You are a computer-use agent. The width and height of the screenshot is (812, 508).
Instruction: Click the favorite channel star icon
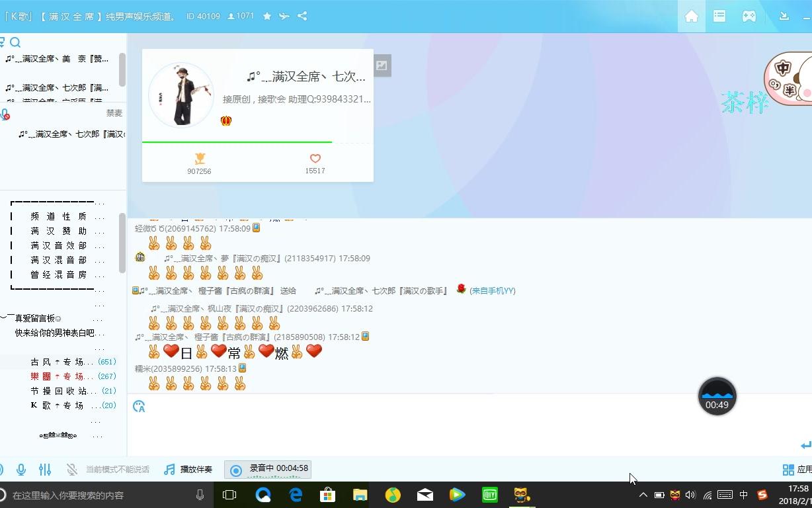point(267,16)
